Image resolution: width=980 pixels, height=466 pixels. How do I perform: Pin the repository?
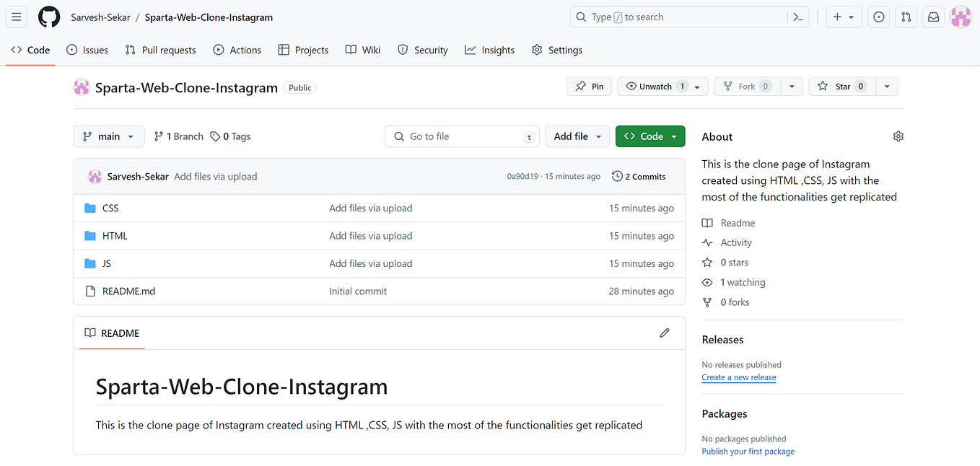coord(590,87)
